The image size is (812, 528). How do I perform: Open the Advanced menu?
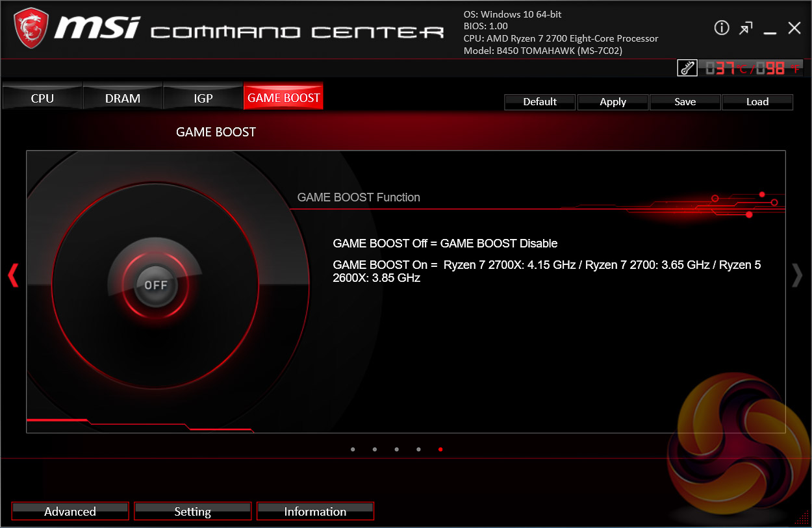[x=70, y=511]
